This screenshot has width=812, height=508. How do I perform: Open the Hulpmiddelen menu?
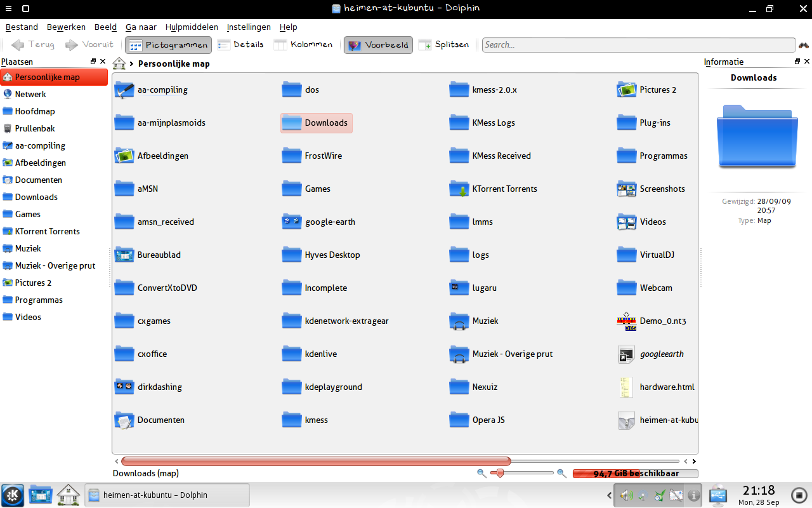pyautogui.click(x=192, y=27)
